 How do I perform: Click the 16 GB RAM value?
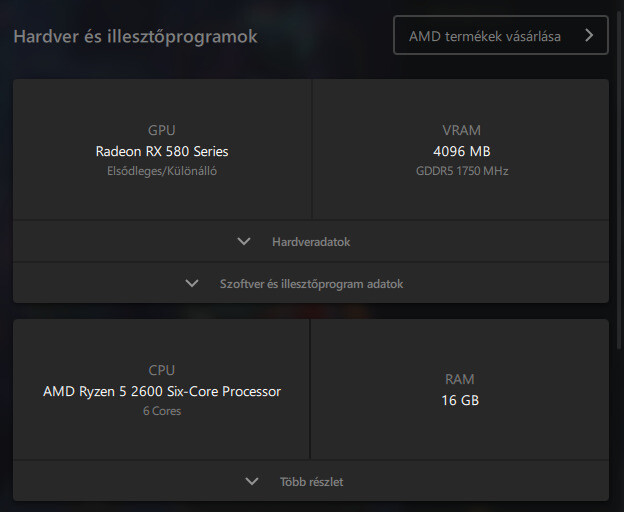point(460,401)
